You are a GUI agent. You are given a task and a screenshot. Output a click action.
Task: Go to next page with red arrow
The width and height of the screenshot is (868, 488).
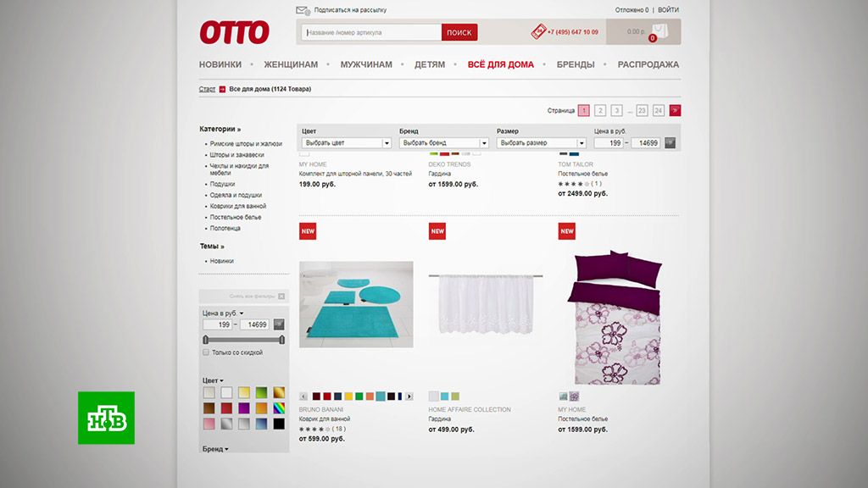tap(675, 111)
